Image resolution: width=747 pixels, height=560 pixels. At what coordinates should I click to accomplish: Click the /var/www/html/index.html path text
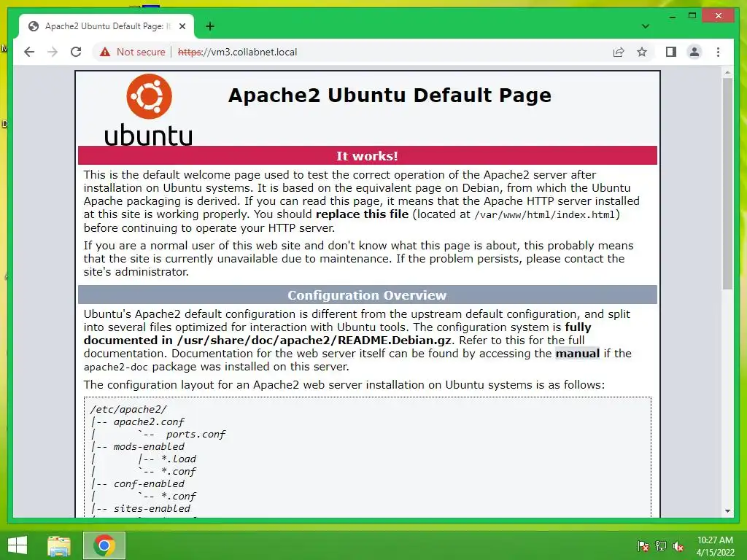[x=544, y=215]
